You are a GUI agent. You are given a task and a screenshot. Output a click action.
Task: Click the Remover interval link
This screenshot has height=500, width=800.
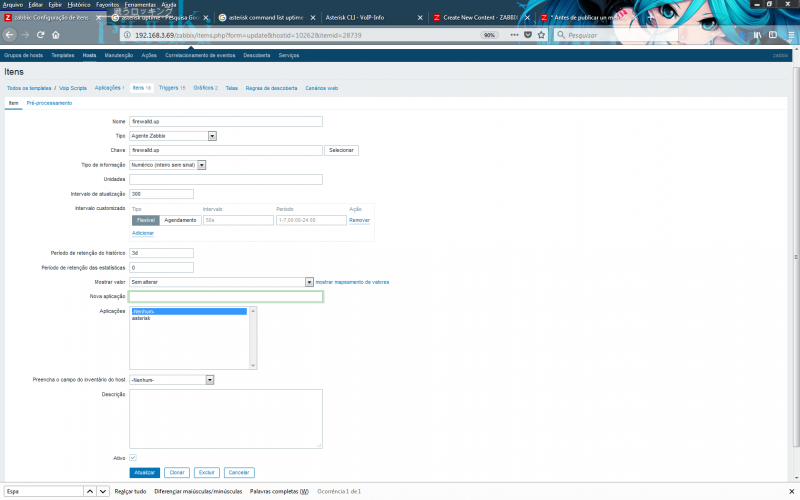click(x=359, y=220)
